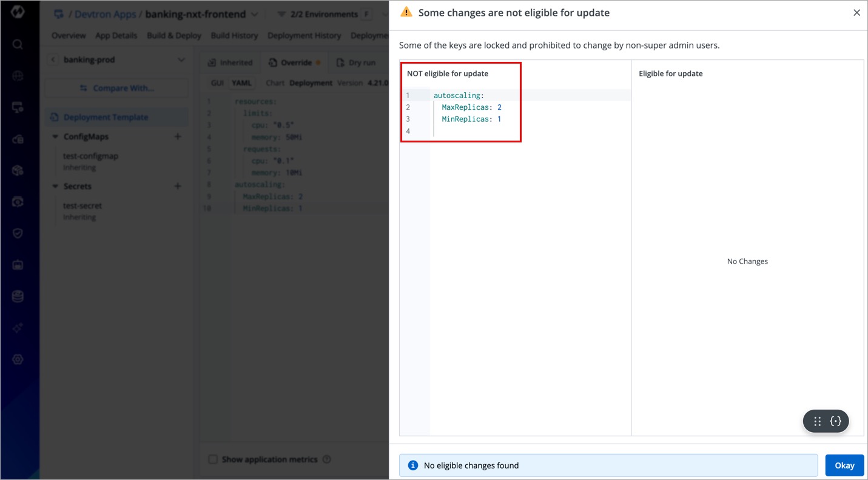Click the drag handle dots on floating widget
The height and width of the screenshot is (480, 868).
tap(817, 421)
